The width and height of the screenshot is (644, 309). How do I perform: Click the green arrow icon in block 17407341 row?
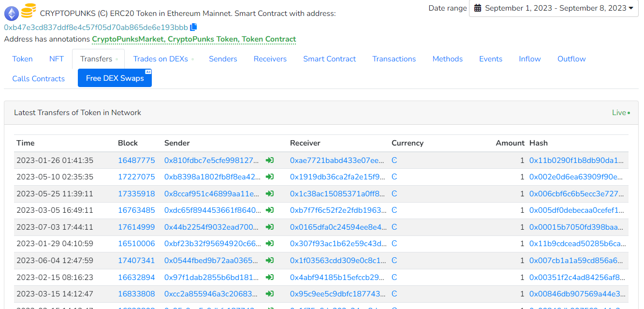[270, 261]
